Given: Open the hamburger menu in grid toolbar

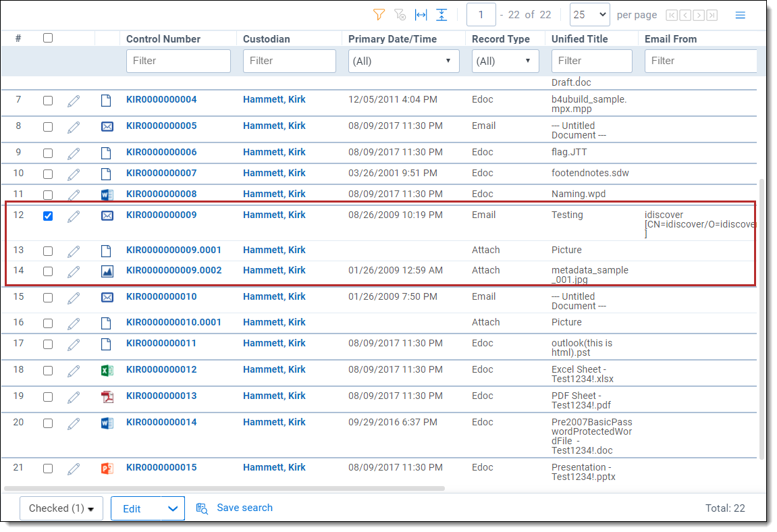Looking at the screenshot, I should (741, 15).
